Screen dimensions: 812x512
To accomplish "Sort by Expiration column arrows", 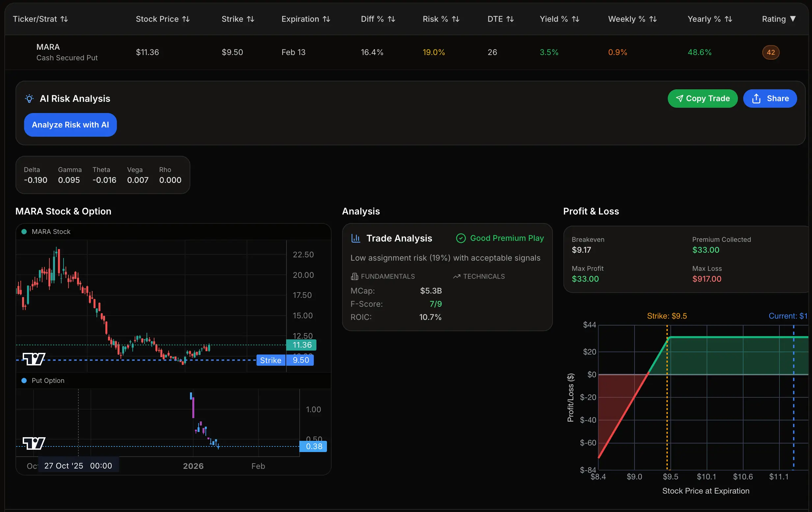I will coord(326,19).
